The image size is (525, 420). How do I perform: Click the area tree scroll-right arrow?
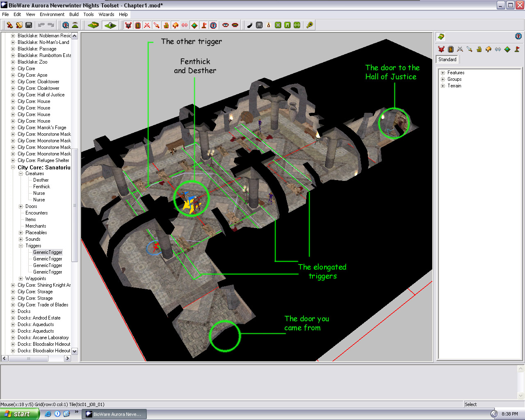click(x=68, y=358)
